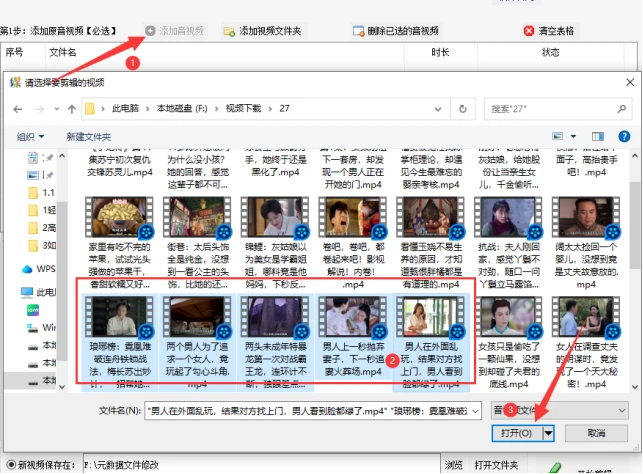Click the forward arrow in file dialog
The width and height of the screenshot is (643, 474).
click(39, 109)
